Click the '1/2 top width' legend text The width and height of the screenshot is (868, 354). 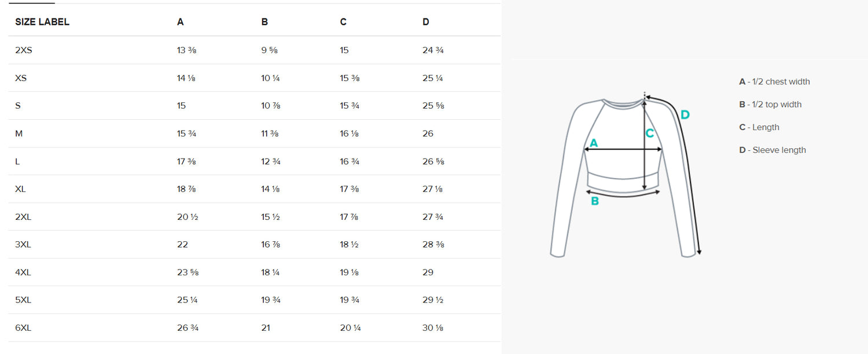pyautogui.click(x=778, y=105)
